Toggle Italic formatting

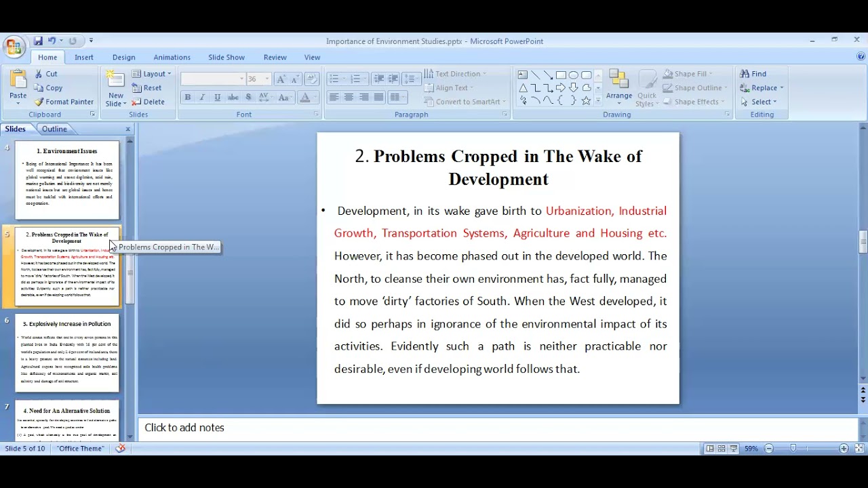click(202, 97)
